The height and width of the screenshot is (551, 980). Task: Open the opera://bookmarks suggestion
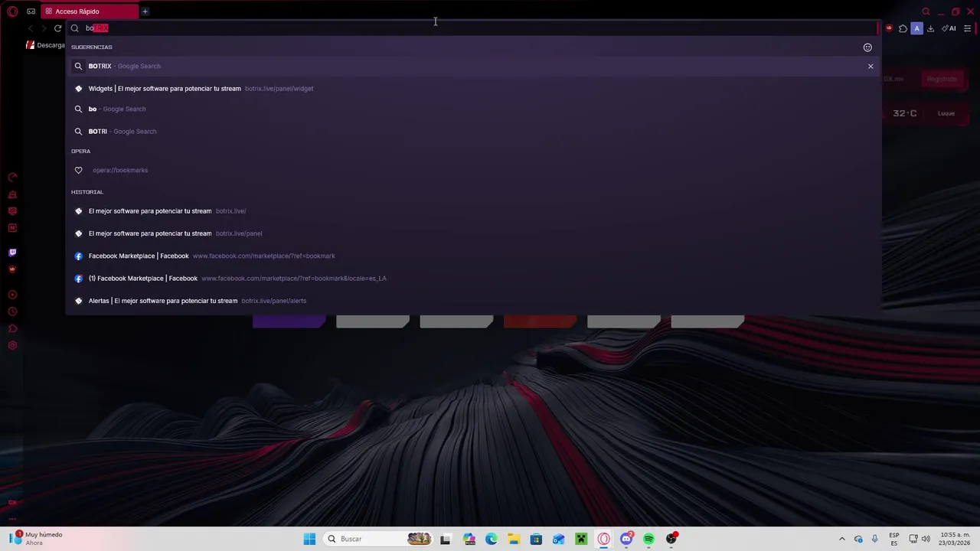click(x=473, y=171)
